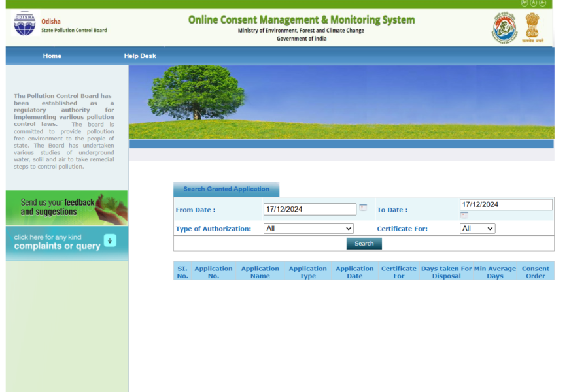Decrease font size with A- icon

pos(542,3)
